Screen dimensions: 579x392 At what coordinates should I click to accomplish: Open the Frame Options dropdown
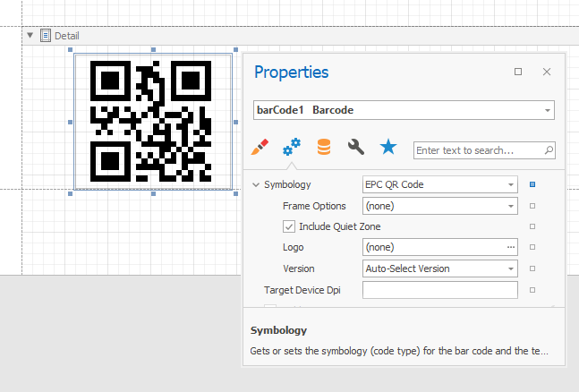[510, 206]
